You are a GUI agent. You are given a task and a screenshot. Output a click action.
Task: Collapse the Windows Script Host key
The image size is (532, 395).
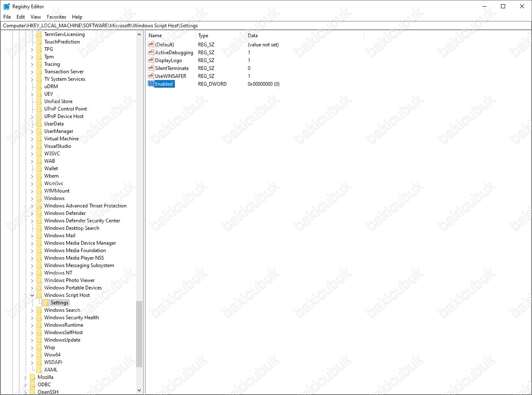coord(32,295)
